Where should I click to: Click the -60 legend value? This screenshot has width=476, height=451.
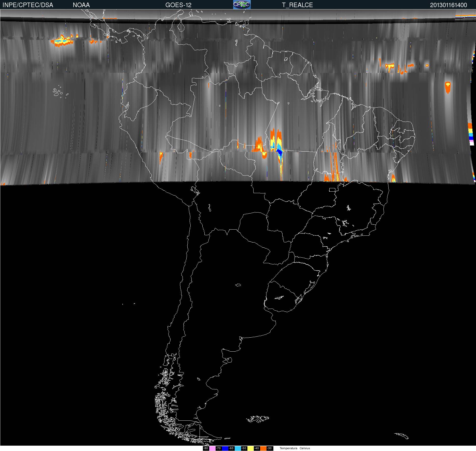(x=231, y=448)
